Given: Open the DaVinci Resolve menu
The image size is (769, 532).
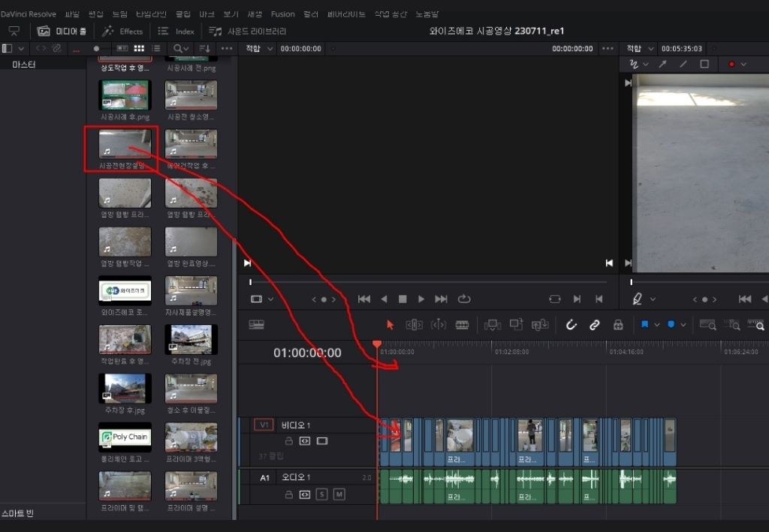Looking at the screenshot, I should (x=29, y=14).
